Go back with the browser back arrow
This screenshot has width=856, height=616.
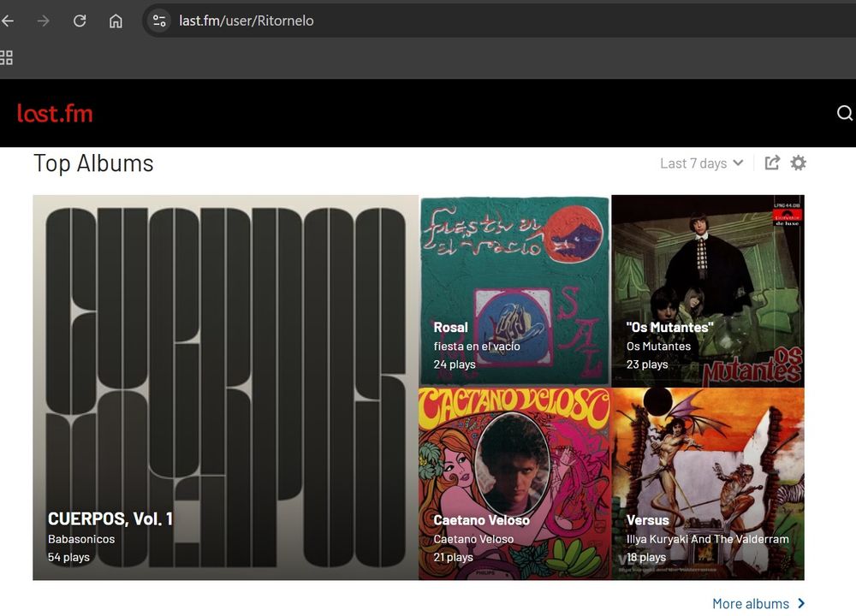click(8, 21)
